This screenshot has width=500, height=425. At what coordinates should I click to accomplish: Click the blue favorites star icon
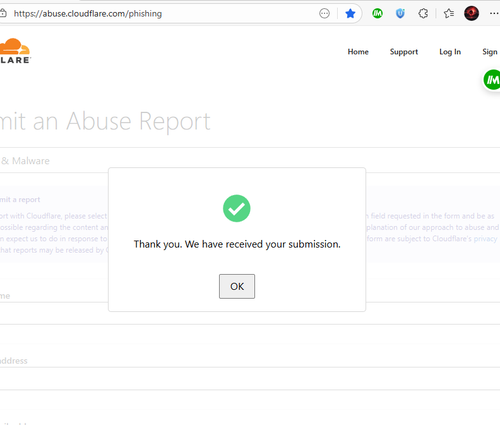point(350,14)
